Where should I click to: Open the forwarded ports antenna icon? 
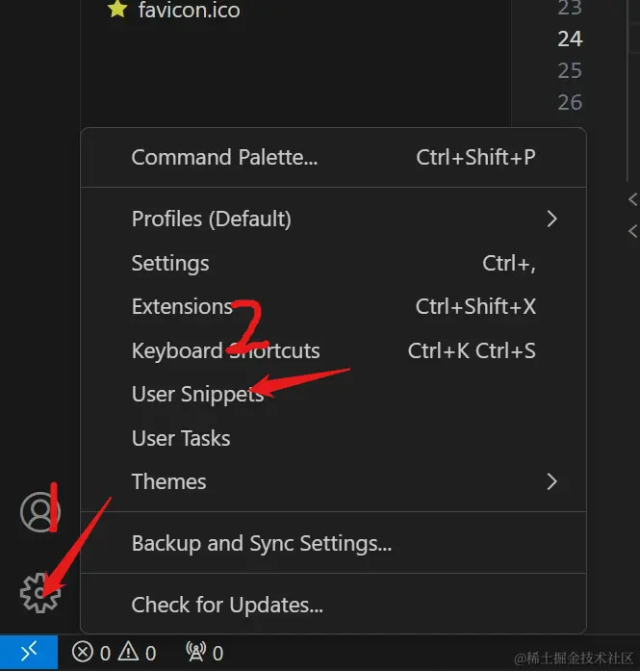196,653
